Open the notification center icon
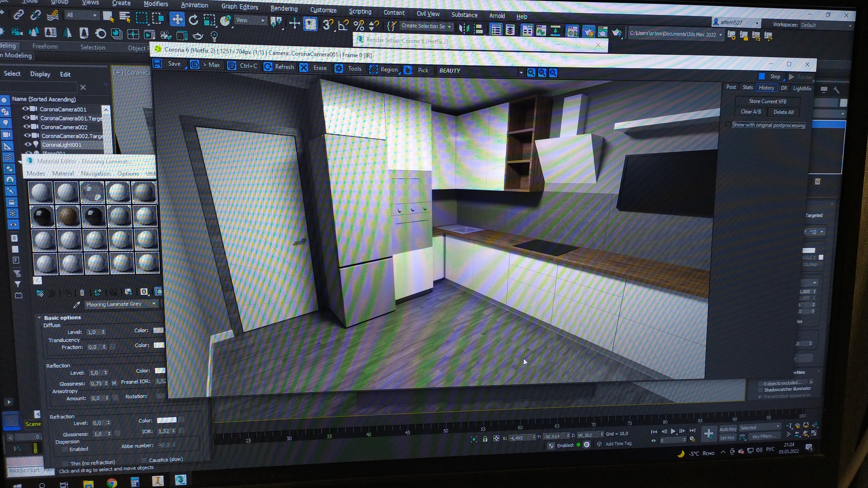Viewport: 868px width, 488px height. click(809, 447)
